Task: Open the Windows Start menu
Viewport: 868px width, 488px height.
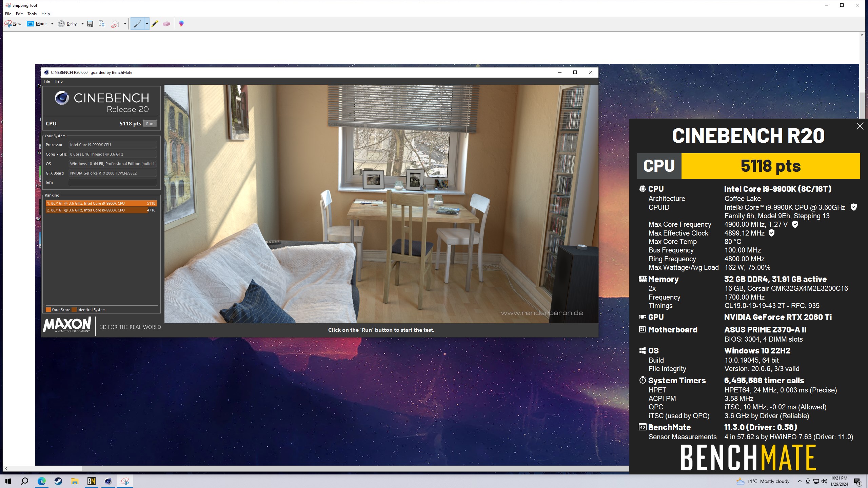Action: pos(8,481)
